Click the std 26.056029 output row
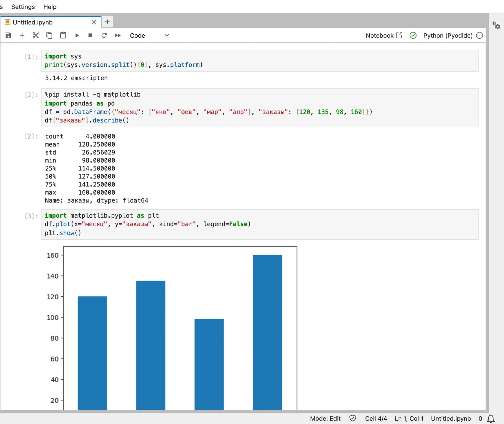The image size is (504, 424). [80, 153]
